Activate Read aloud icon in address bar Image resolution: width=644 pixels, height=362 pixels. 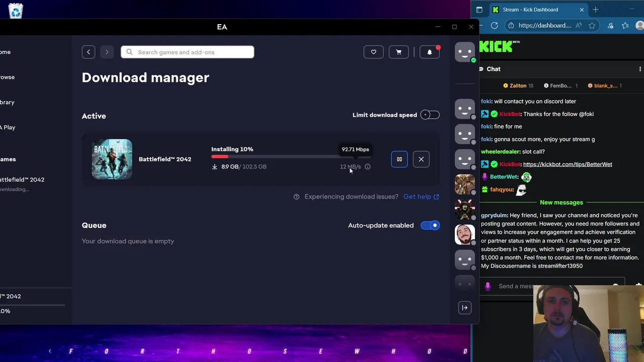[x=579, y=25]
